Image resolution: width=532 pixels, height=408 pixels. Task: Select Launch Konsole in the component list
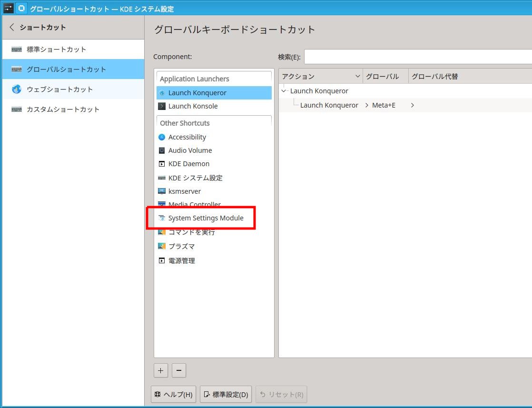(x=214, y=106)
